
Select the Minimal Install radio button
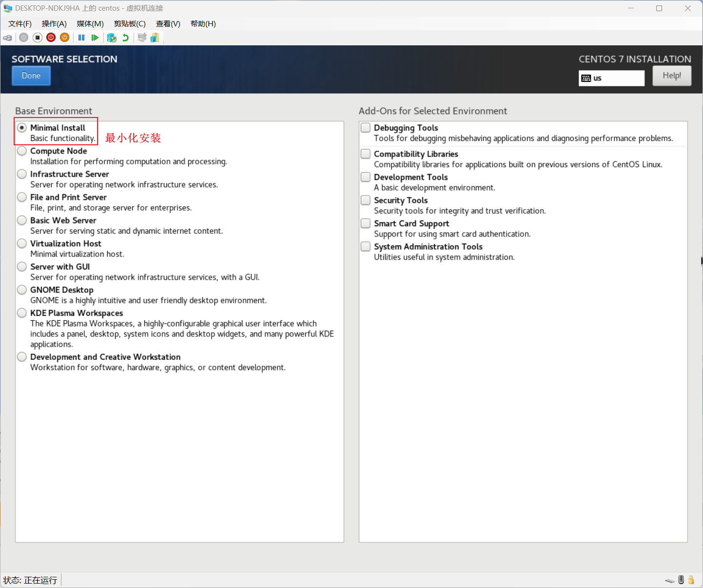tap(22, 127)
